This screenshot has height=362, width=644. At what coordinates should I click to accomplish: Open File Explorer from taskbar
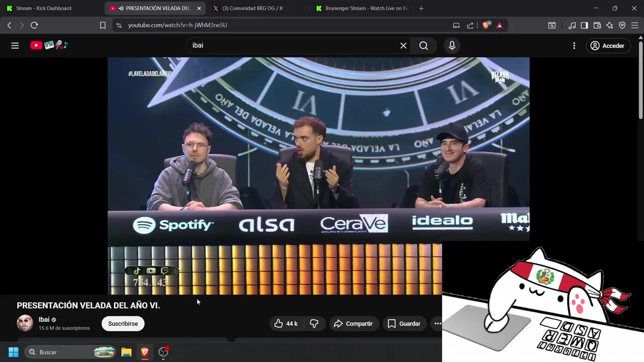click(126, 352)
